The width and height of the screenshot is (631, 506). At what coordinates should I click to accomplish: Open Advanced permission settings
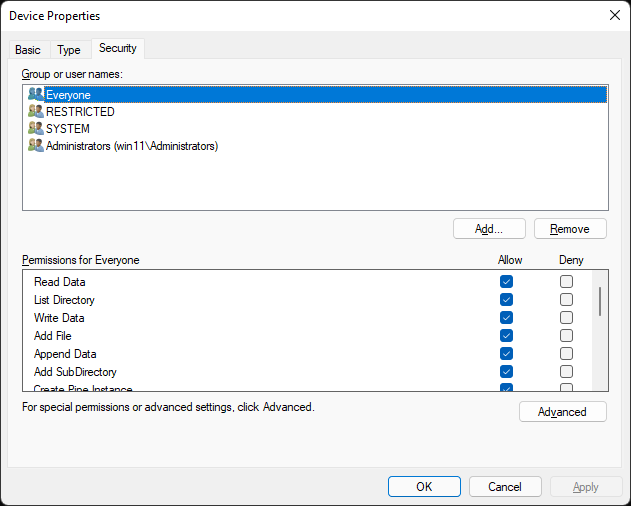tap(562, 411)
